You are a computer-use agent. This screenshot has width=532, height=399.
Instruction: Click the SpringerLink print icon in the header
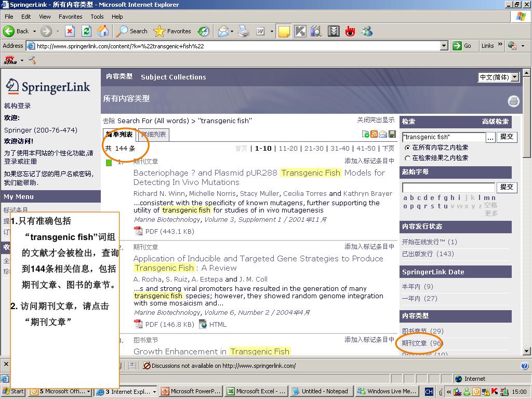514,101
